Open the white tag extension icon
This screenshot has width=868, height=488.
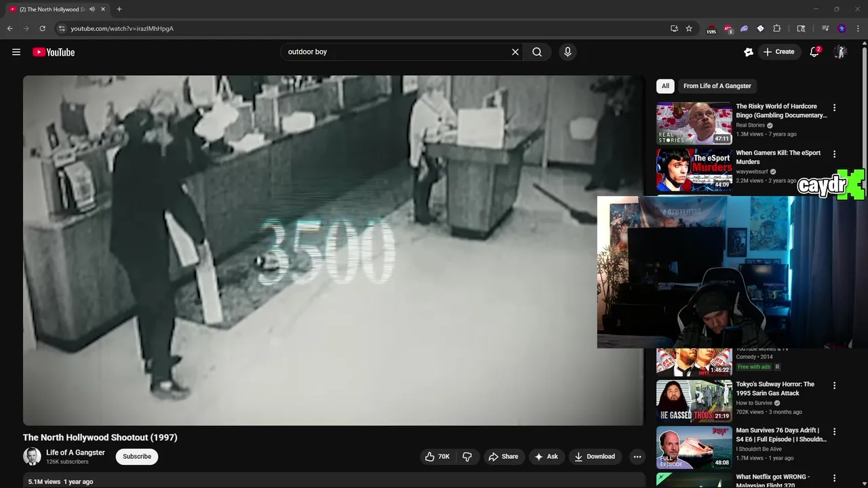click(760, 28)
